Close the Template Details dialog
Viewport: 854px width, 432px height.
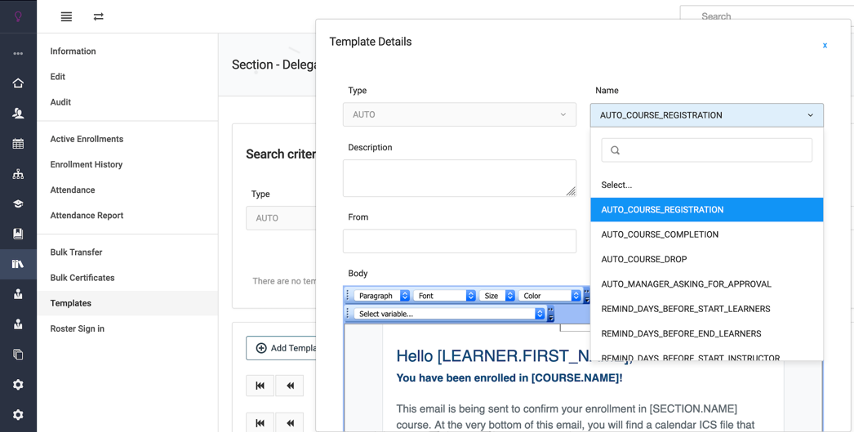pyautogui.click(x=825, y=45)
